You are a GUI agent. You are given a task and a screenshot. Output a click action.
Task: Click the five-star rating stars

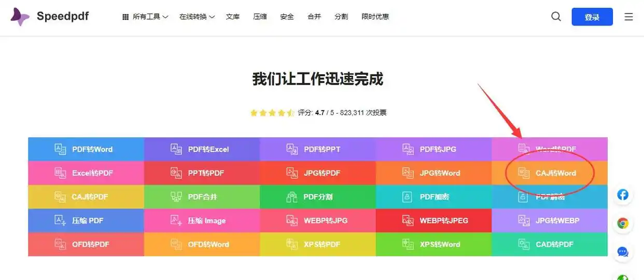click(272, 113)
